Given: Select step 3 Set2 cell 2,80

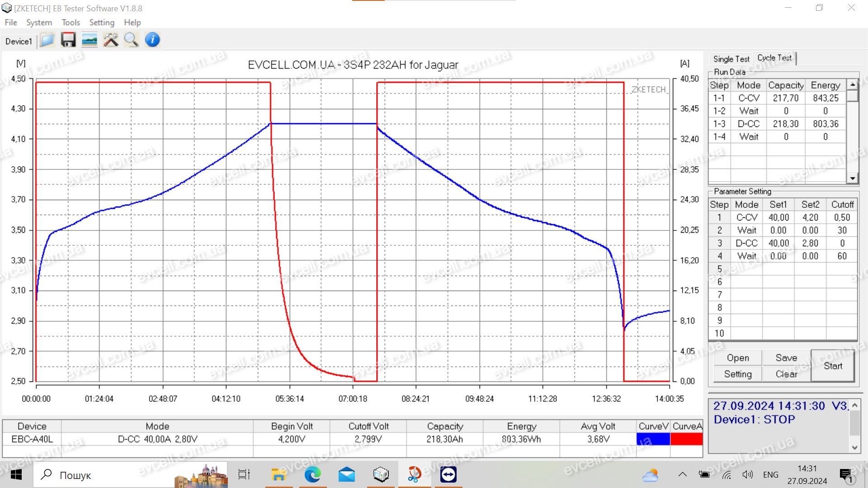Looking at the screenshot, I should [x=810, y=243].
